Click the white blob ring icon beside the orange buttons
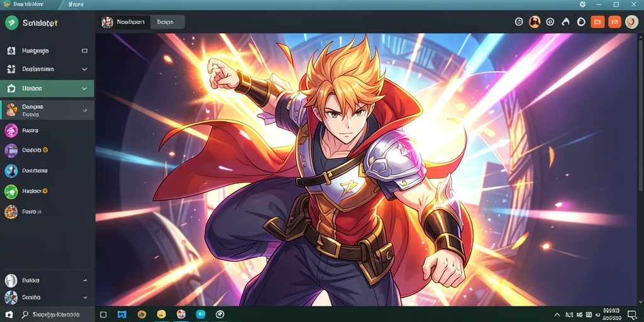 coord(581,22)
